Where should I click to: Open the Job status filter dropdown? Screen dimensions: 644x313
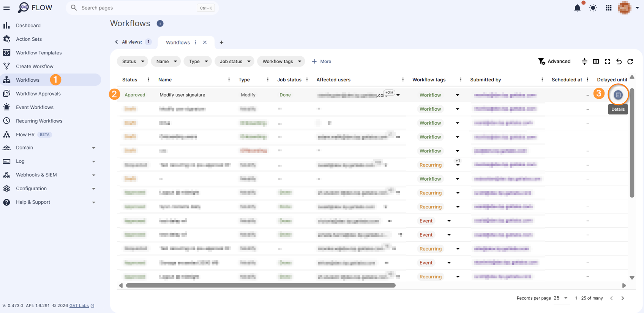click(234, 61)
